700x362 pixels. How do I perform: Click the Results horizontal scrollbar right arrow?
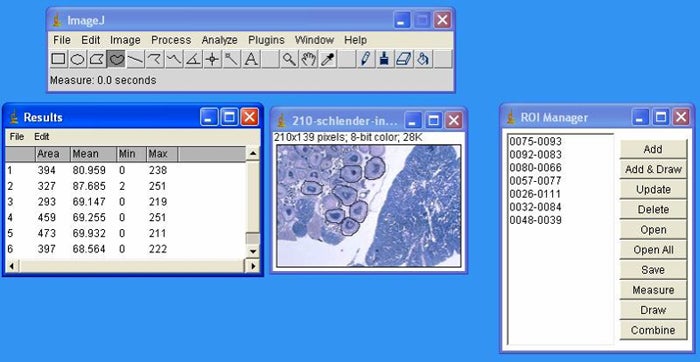[x=253, y=266]
